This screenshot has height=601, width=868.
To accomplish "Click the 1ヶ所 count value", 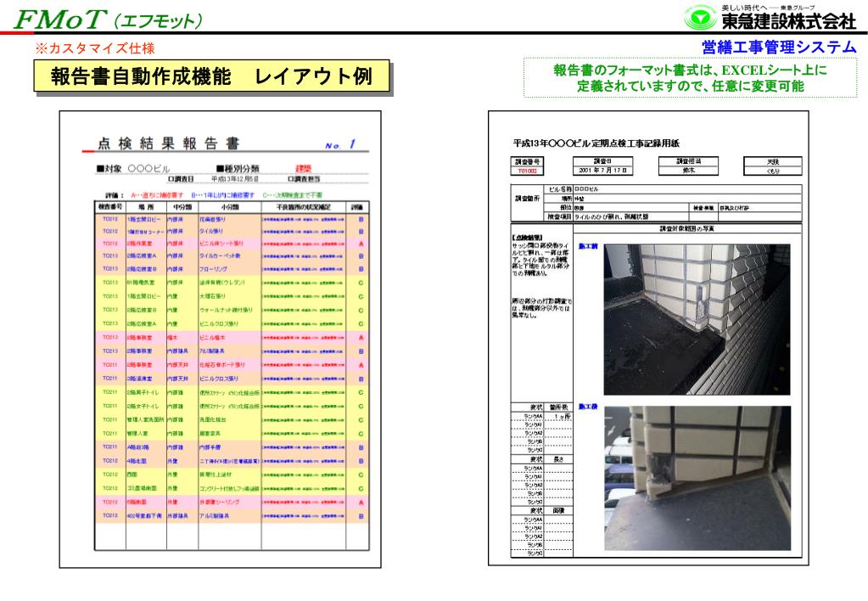I will (x=562, y=417).
